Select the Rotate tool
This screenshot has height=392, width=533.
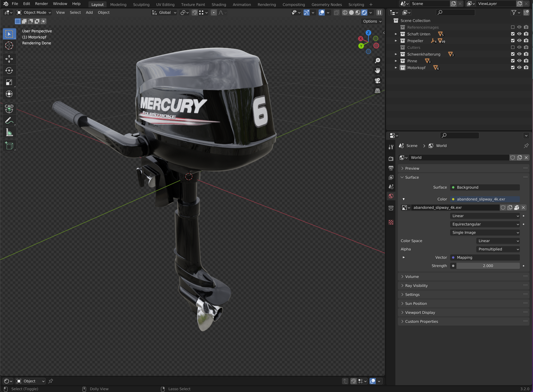(9, 70)
